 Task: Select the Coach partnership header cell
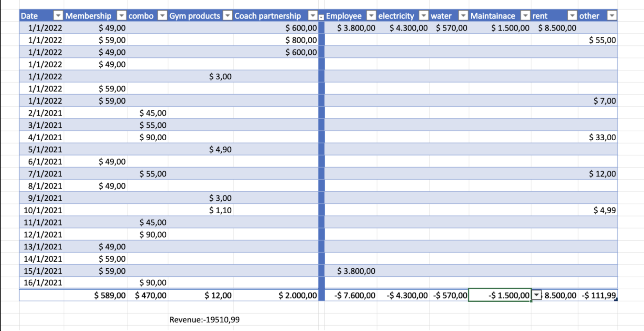(x=276, y=16)
